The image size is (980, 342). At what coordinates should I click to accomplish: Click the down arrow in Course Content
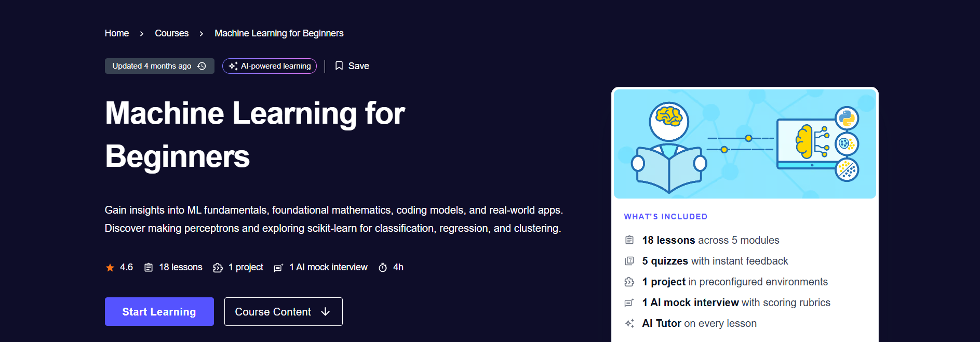click(x=326, y=312)
